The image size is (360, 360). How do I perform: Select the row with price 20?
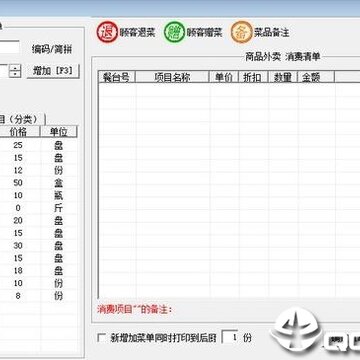[39, 220]
